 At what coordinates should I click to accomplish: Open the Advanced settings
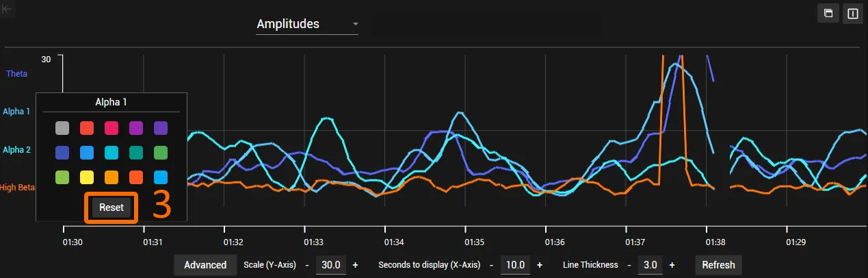[205, 265]
